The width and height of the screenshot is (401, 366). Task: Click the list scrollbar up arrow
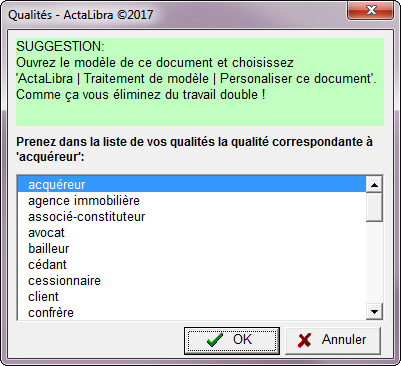pos(374,185)
